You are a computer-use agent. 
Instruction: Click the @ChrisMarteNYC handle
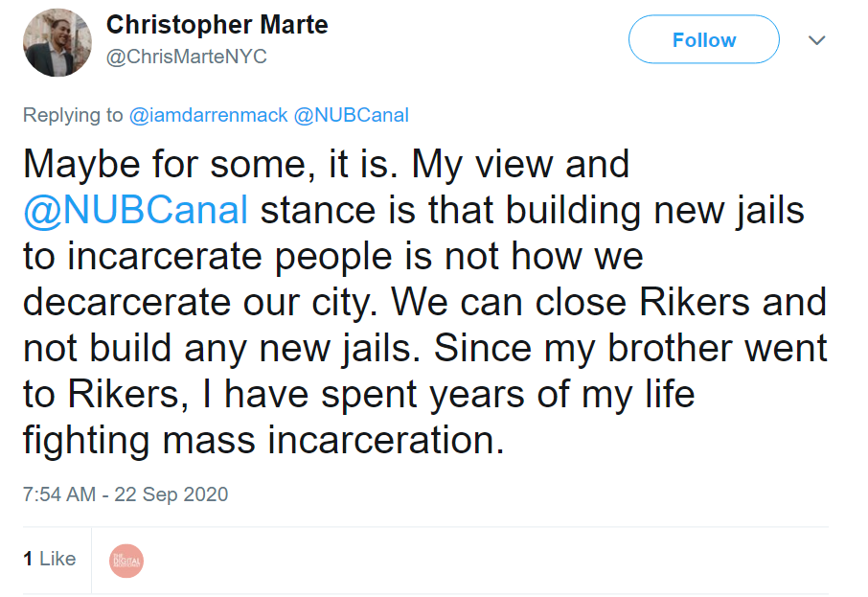[186, 57]
